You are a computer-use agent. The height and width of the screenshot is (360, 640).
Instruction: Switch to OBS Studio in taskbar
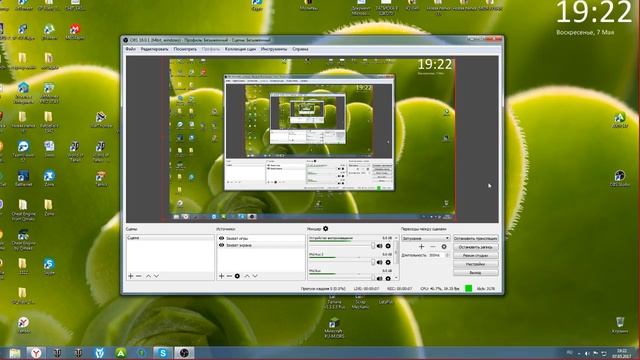coord(184,353)
